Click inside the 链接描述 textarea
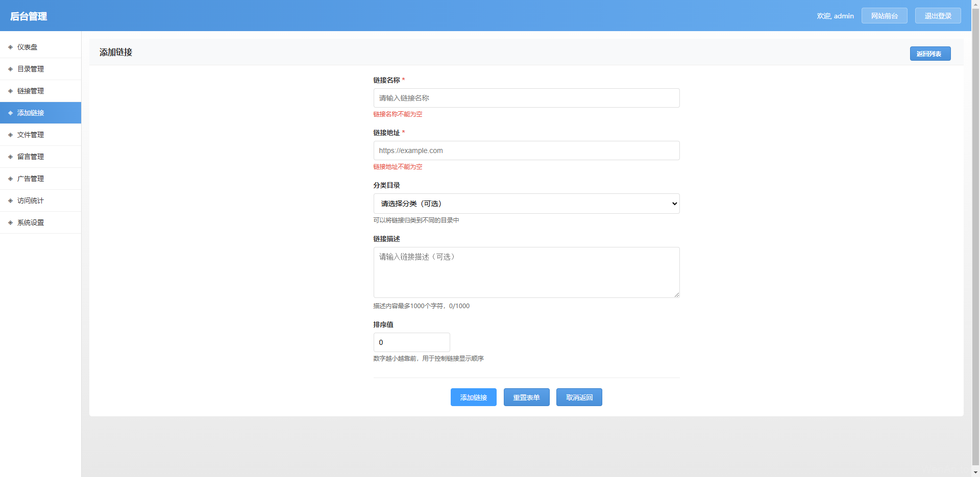This screenshot has height=477, width=980. (526, 272)
